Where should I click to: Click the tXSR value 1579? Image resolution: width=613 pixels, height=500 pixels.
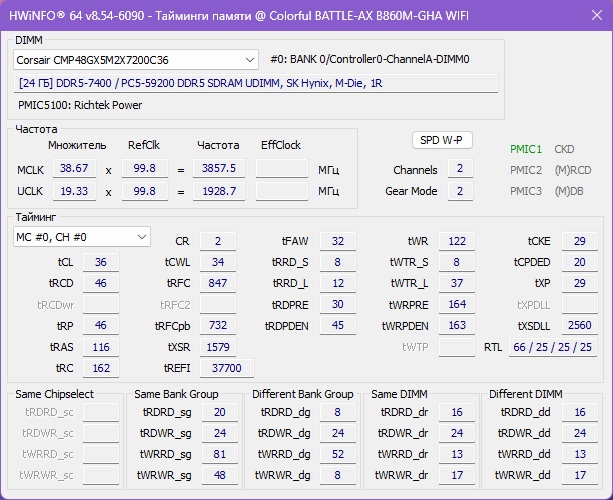point(218,347)
